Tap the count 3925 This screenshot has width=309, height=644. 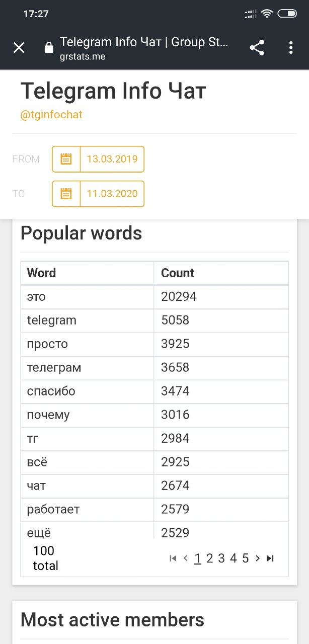point(175,344)
